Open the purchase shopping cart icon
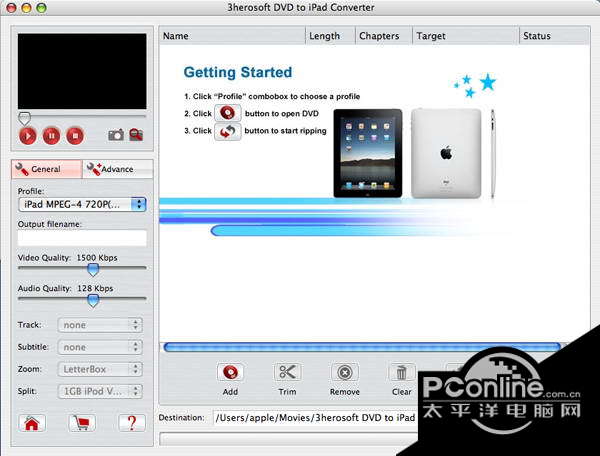Screen dimensions: 600x456 tap(82, 423)
